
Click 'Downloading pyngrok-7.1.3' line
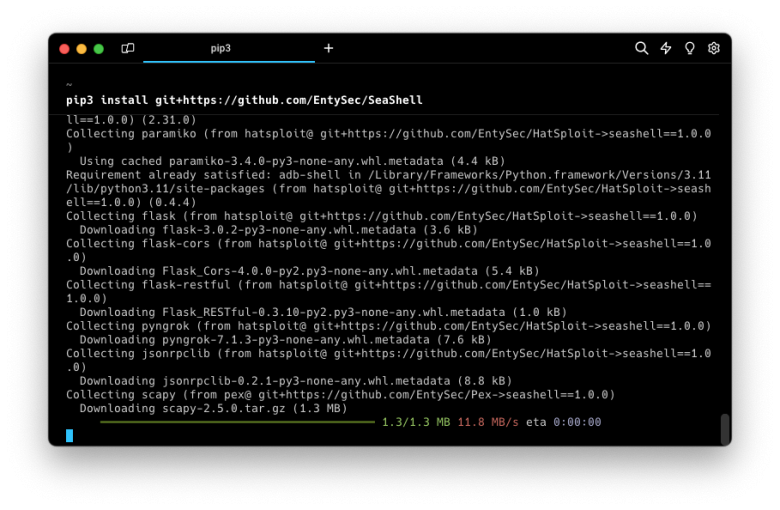pyautogui.click(x=286, y=340)
